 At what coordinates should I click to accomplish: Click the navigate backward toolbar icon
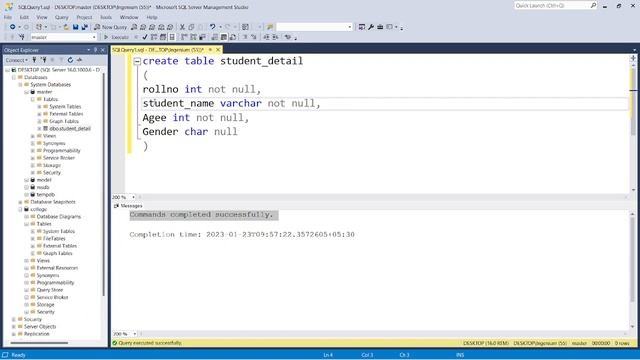pyautogui.click(x=13, y=27)
